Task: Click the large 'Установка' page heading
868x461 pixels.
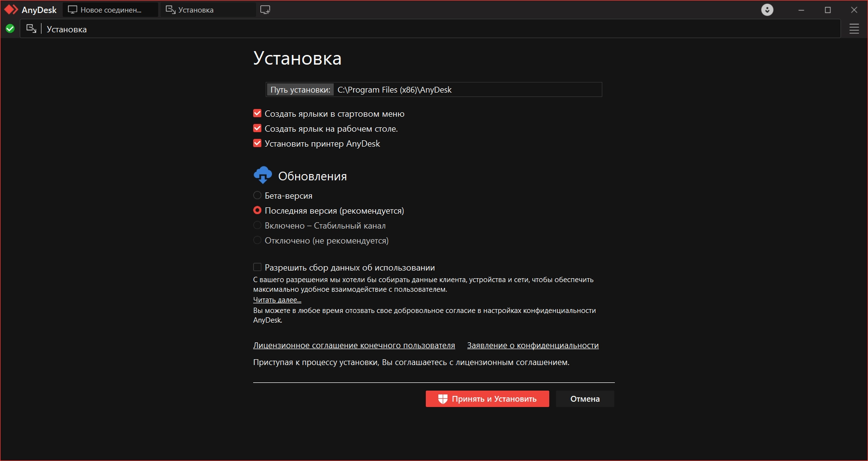Action: click(298, 58)
